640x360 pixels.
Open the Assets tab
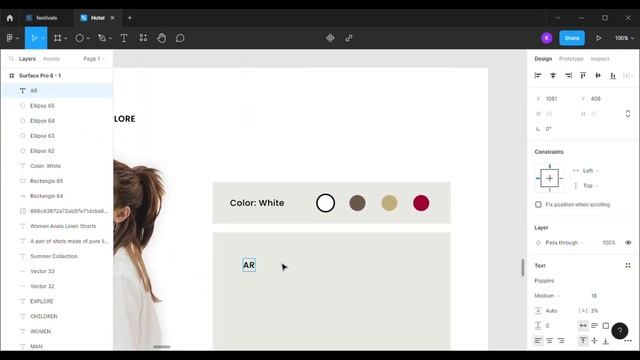tap(51, 59)
